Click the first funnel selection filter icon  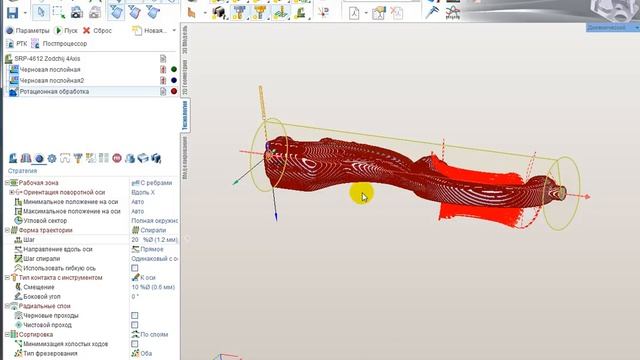pos(116,12)
